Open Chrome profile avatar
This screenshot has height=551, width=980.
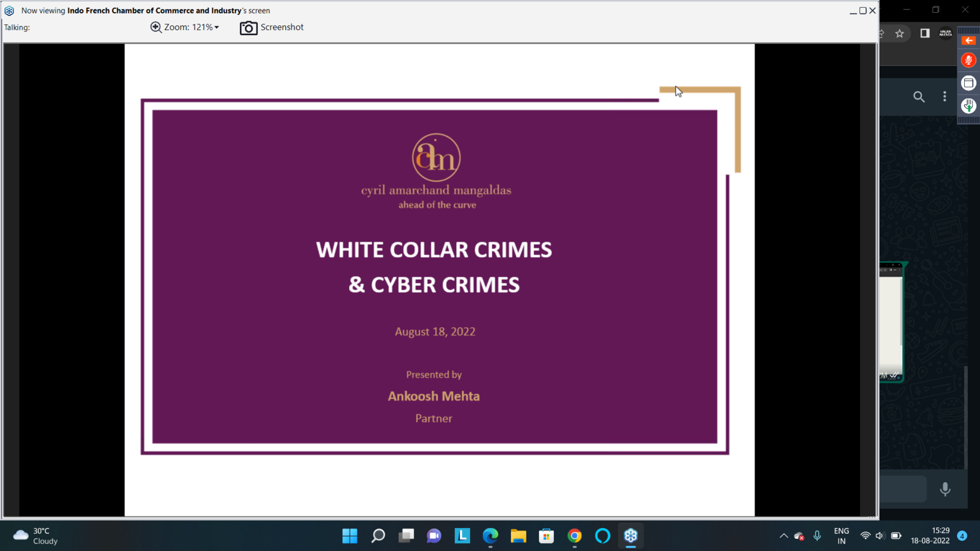[946, 34]
